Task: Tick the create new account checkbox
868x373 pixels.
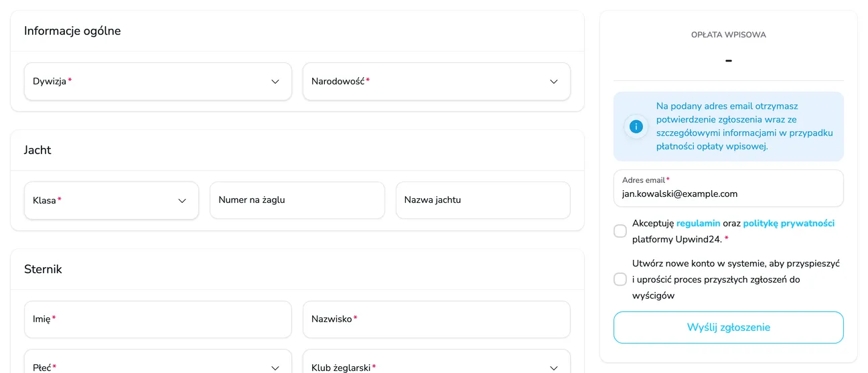Action: click(x=620, y=279)
